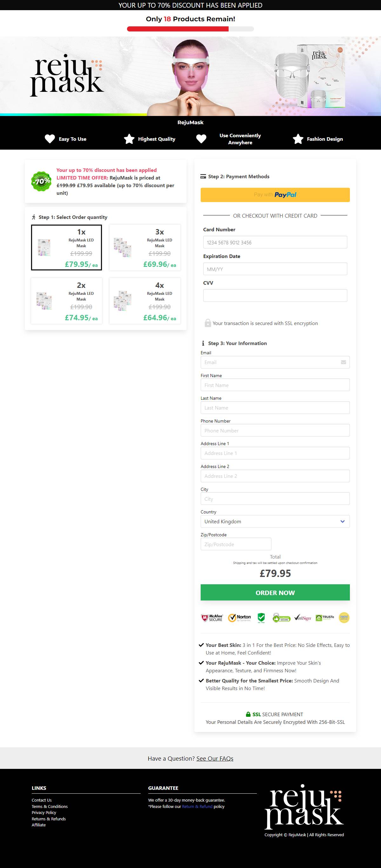Select the 1x RejuMask LED Mask quantity option
This screenshot has height=868, width=381.
coord(66,248)
